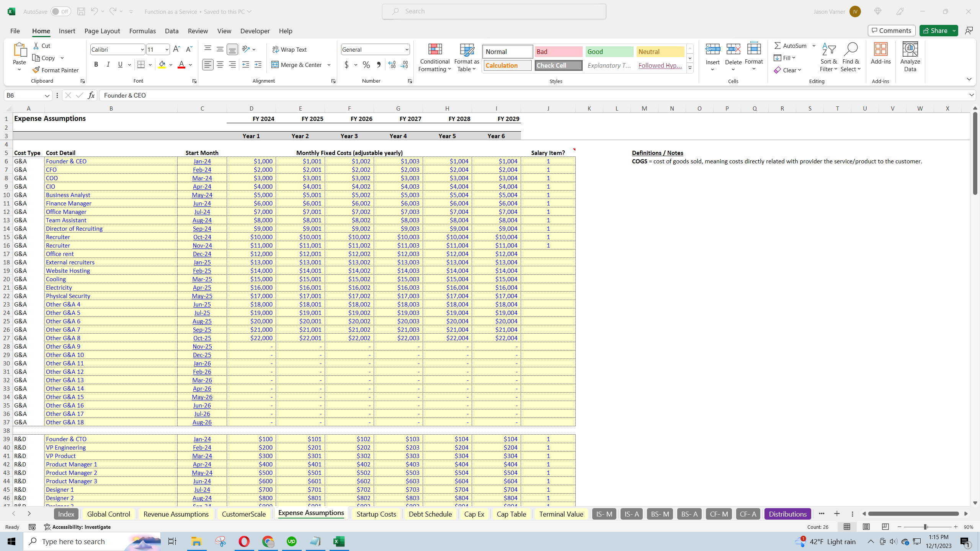Click the Format Painter brush icon
This screenshot has height=551, width=980.
[x=36, y=70]
